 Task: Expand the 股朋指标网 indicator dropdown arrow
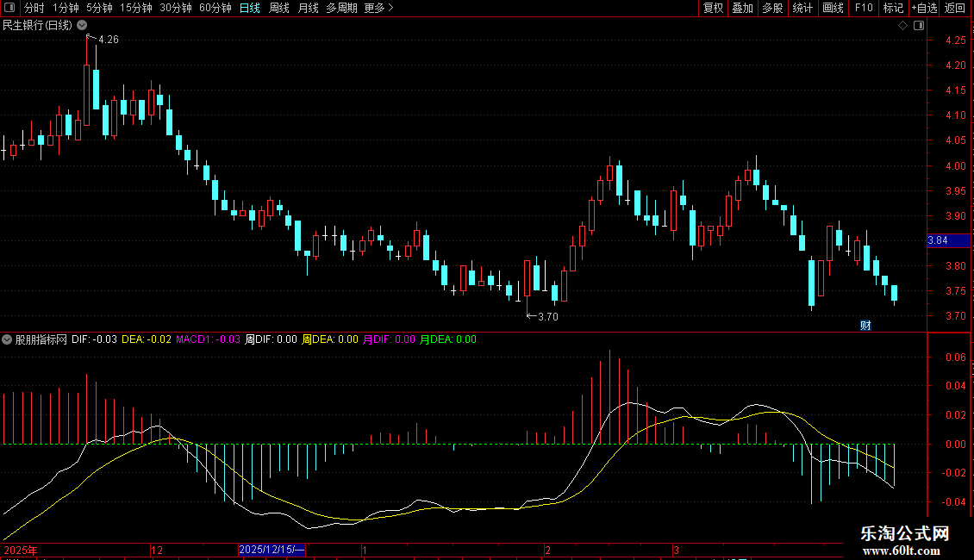pos(7,339)
